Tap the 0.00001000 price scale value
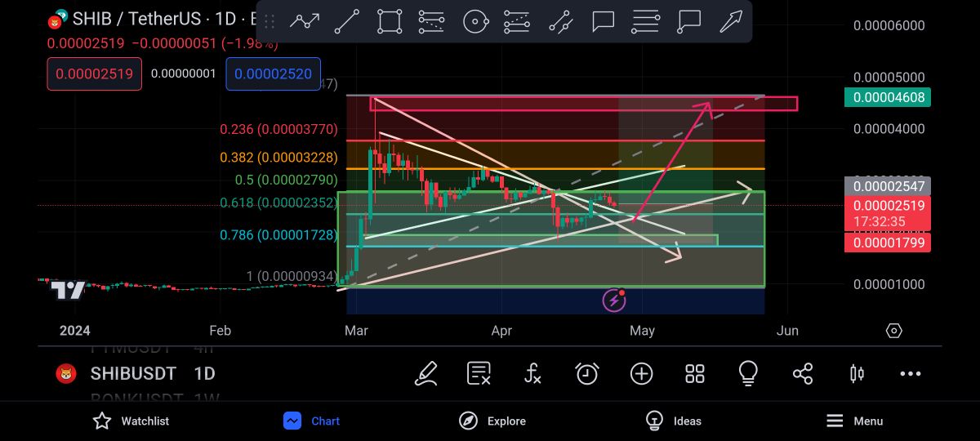The image size is (980, 441). click(889, 284)
